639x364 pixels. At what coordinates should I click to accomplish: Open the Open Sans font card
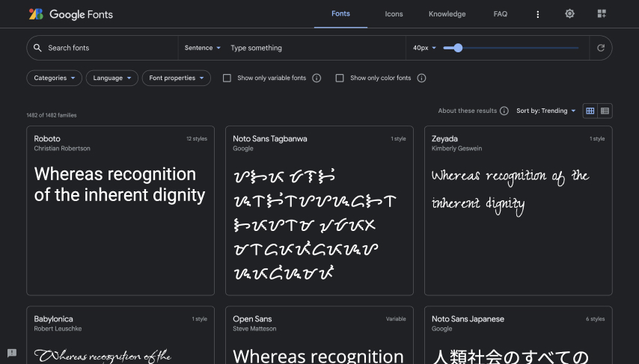point(319,335)
